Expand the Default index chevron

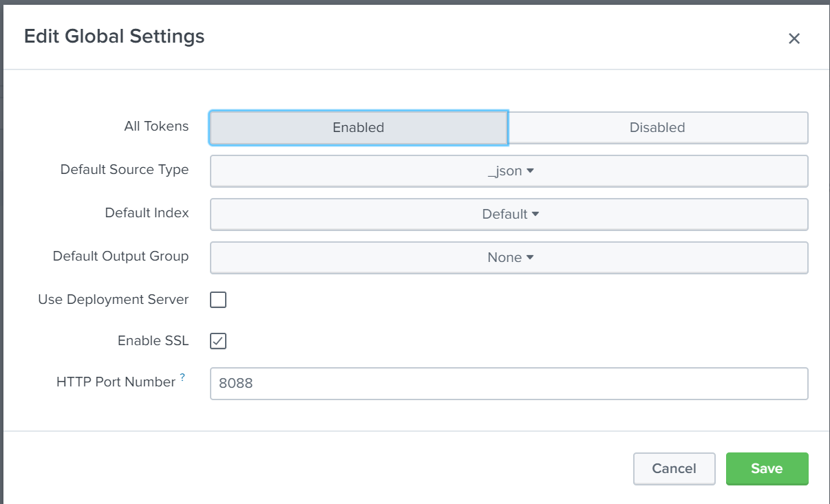pos(535,214)
